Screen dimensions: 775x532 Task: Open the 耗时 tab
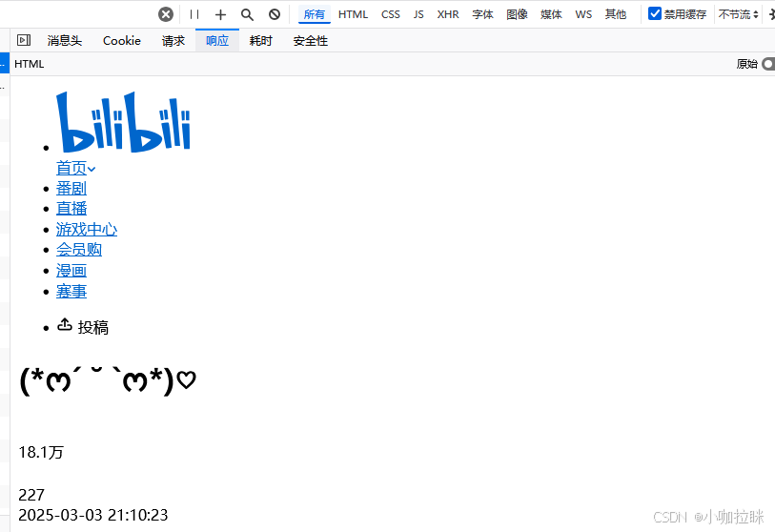pyautogui.click(x=261, y=41)
